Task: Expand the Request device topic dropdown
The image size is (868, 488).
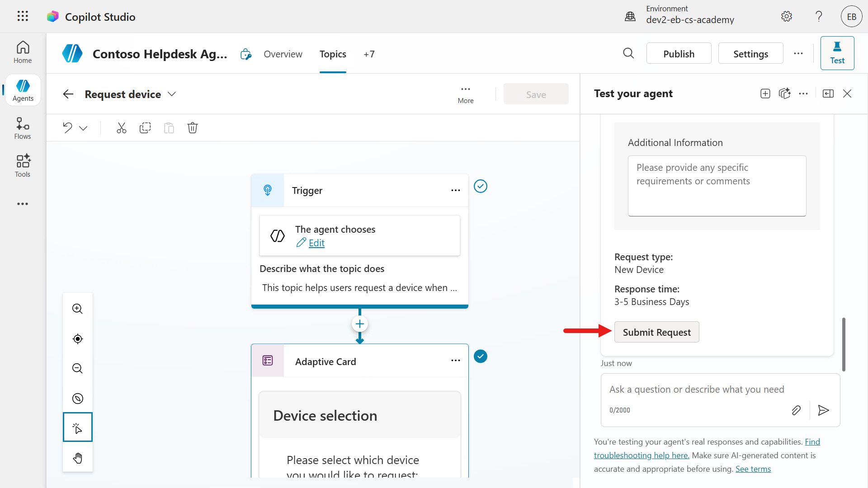Action: point(172,94)
